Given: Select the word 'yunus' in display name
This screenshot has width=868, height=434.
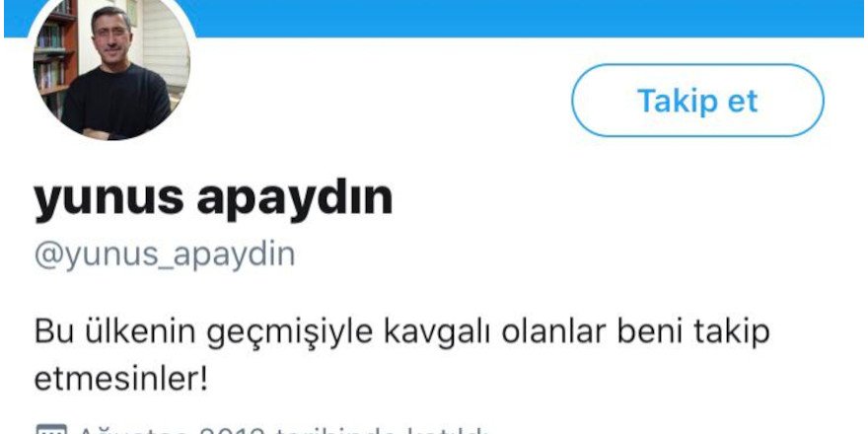Looking at the screenshot, I should [109, 200].
